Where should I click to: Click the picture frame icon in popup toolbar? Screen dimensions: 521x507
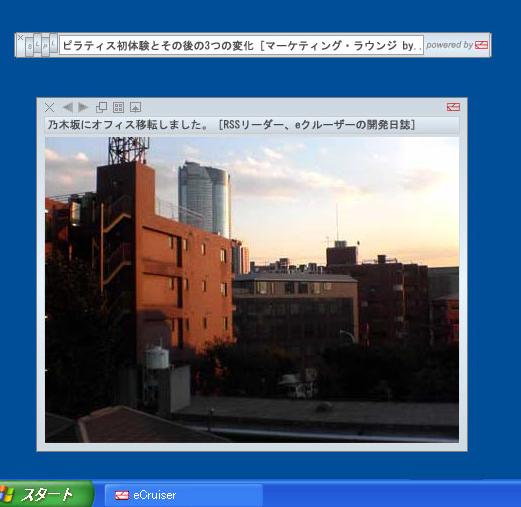[x=135, y=107]
